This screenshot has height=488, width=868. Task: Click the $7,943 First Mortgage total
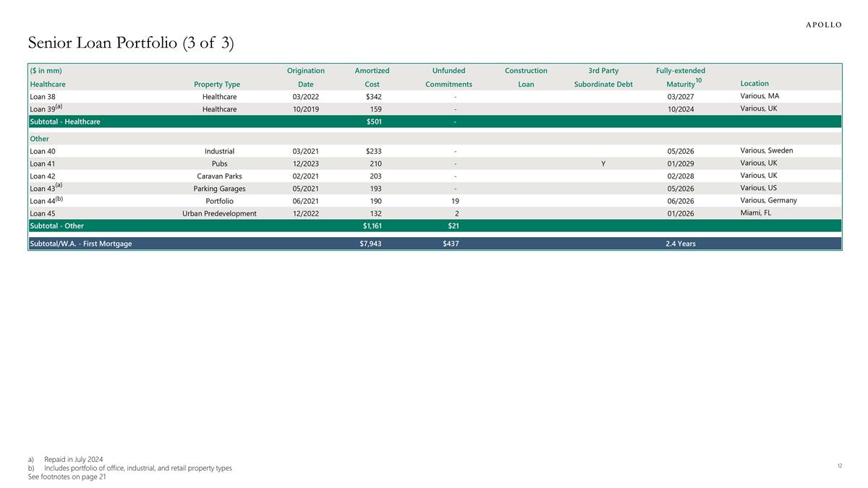pyautogui.click(x=370, y=244)
